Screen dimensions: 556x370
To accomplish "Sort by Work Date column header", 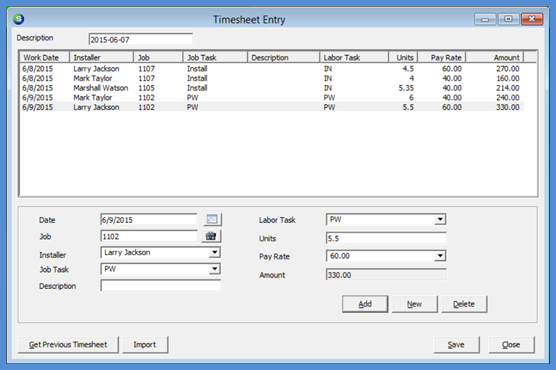I will pos(44,57).
